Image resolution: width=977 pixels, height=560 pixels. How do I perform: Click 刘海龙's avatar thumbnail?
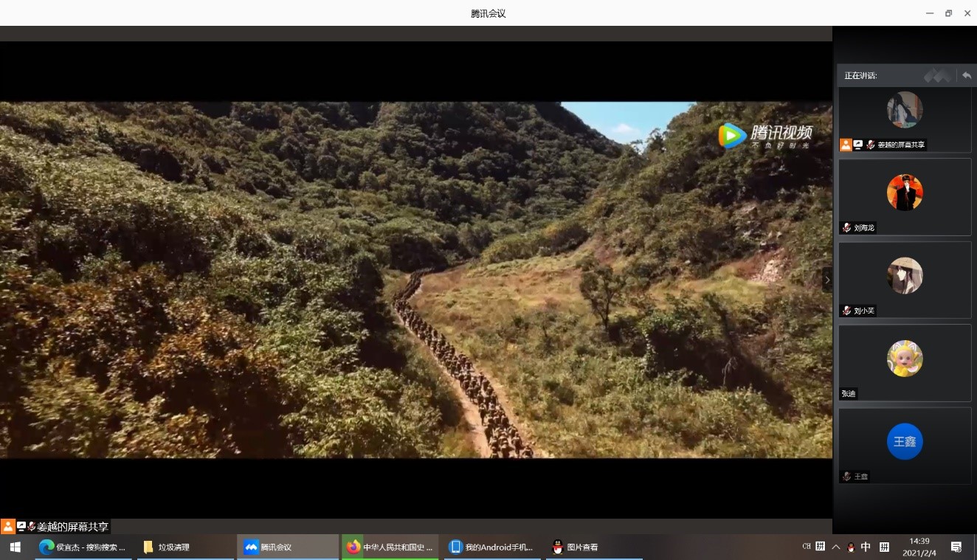coord(905,193)
